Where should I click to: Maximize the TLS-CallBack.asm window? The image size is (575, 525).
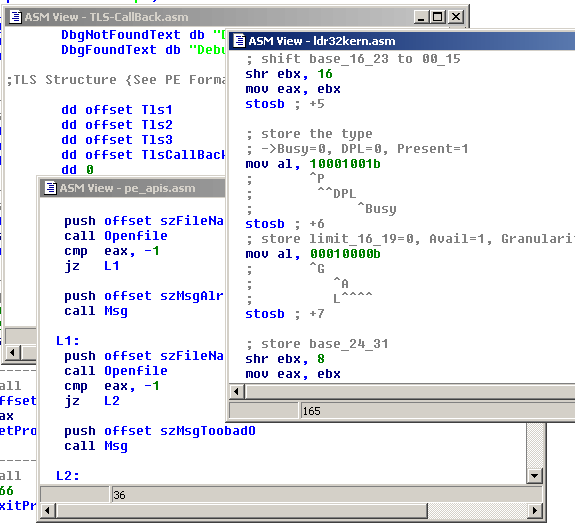click(x=437, y=17)
